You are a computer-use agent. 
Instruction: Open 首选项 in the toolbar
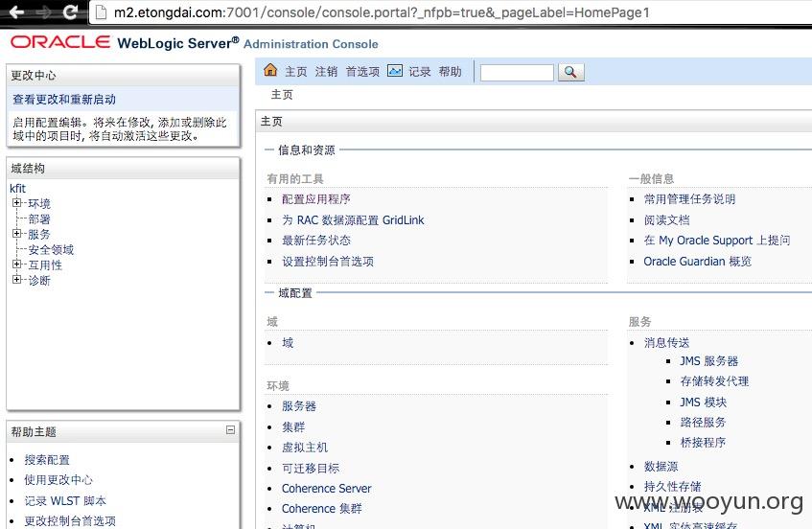(362, 72)
